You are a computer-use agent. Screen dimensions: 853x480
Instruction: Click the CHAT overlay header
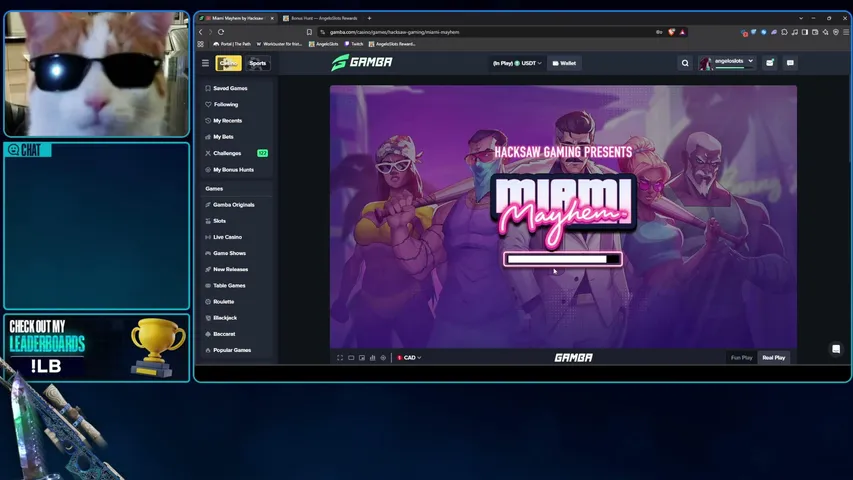28,150
